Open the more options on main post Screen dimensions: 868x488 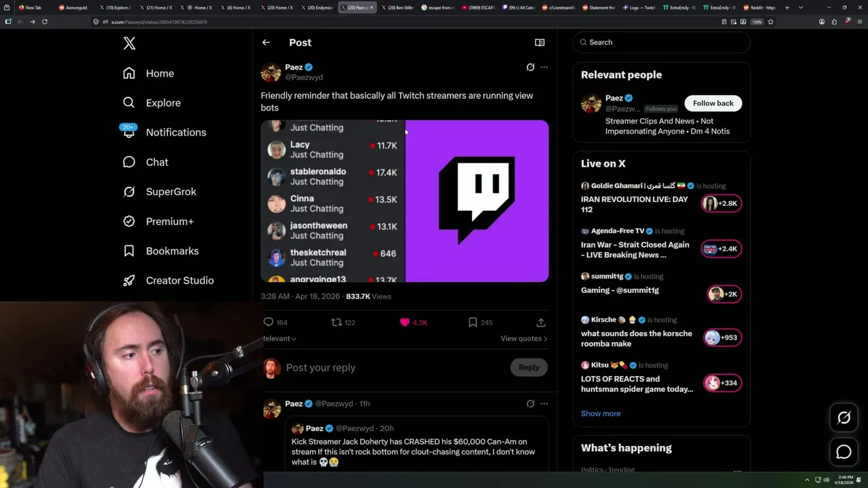(544, 67)
